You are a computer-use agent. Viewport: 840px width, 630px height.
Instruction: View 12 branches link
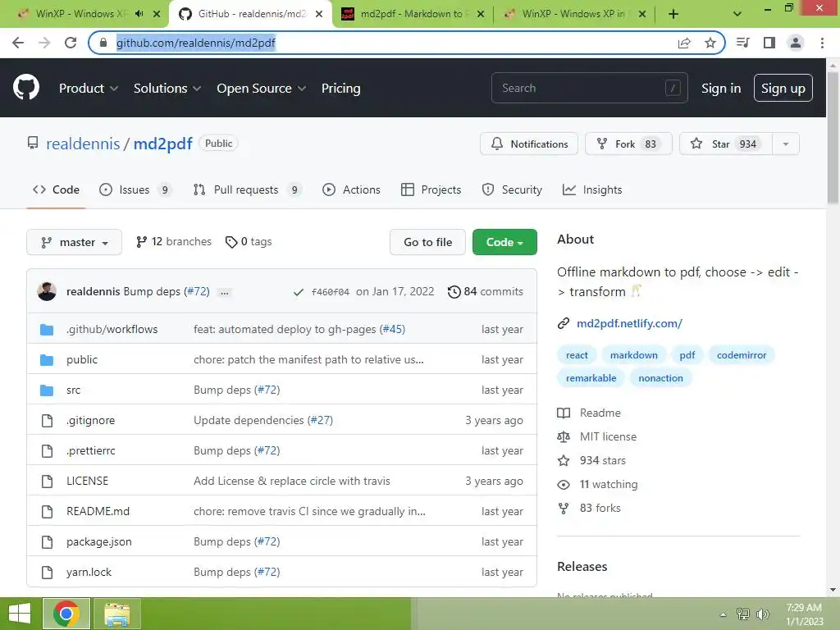174,242
